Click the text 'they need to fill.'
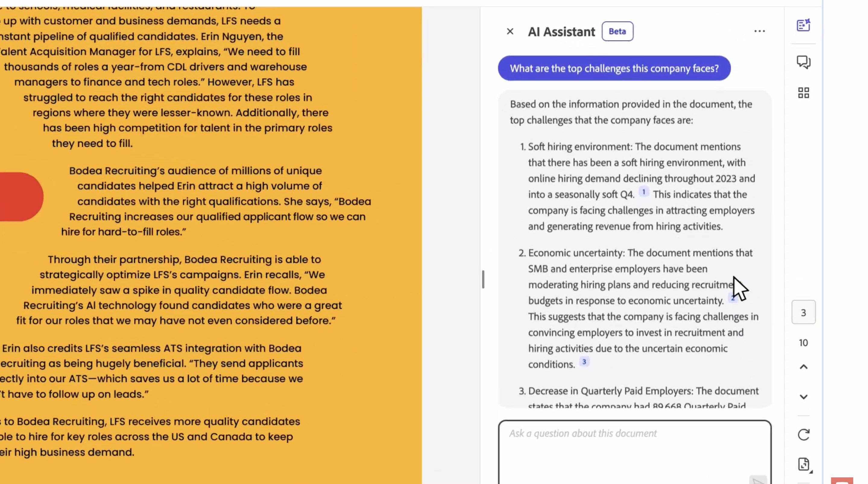The image size is (868, 484). [x=92, y=143]
